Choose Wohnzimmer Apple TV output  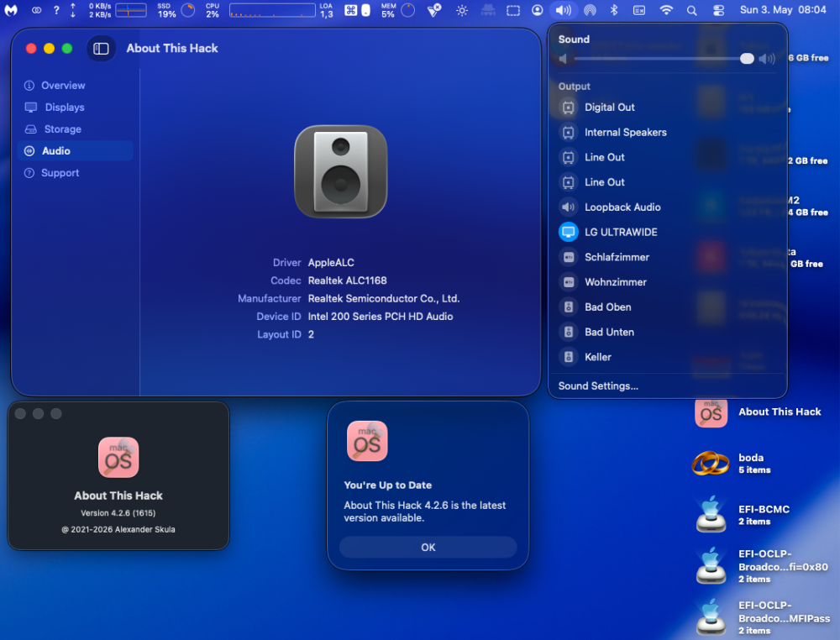pos(667,282)
